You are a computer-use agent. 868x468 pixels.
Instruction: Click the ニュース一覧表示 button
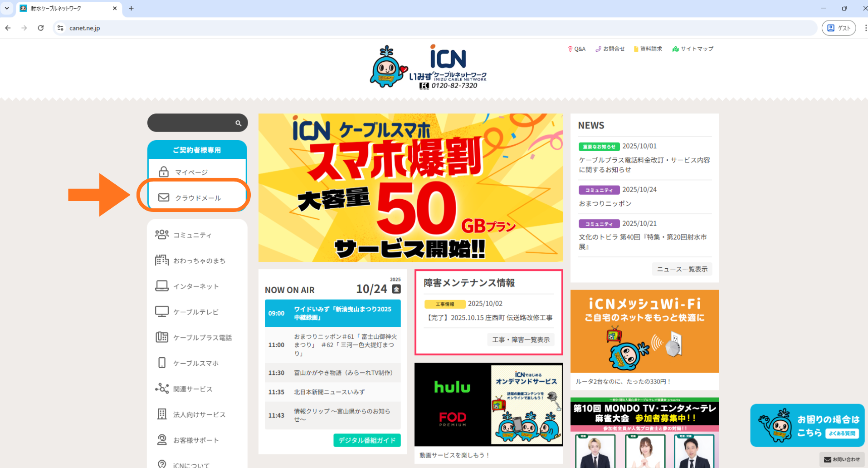(x=682, y=269)
